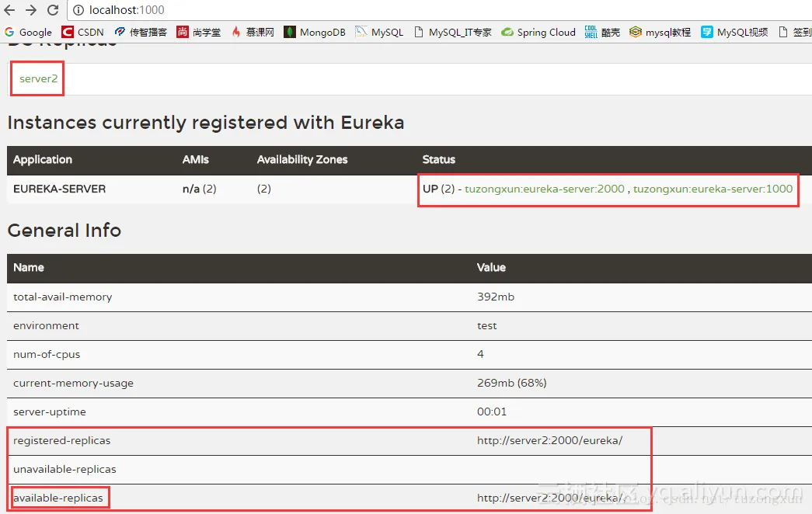Screen dimensions: 812x514
Task: Open the MySQL bookmark
Action: 379,33
